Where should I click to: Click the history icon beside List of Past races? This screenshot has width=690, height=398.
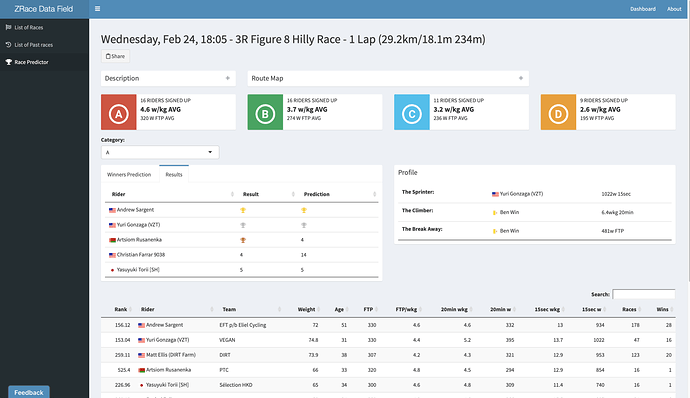pos(8,45)
